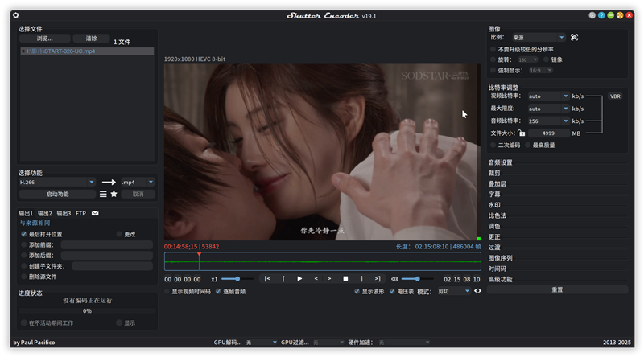This screenshot has width=644, height=357.
Task: Click 启动功能 start function button
Action: (x=57, y=194)
